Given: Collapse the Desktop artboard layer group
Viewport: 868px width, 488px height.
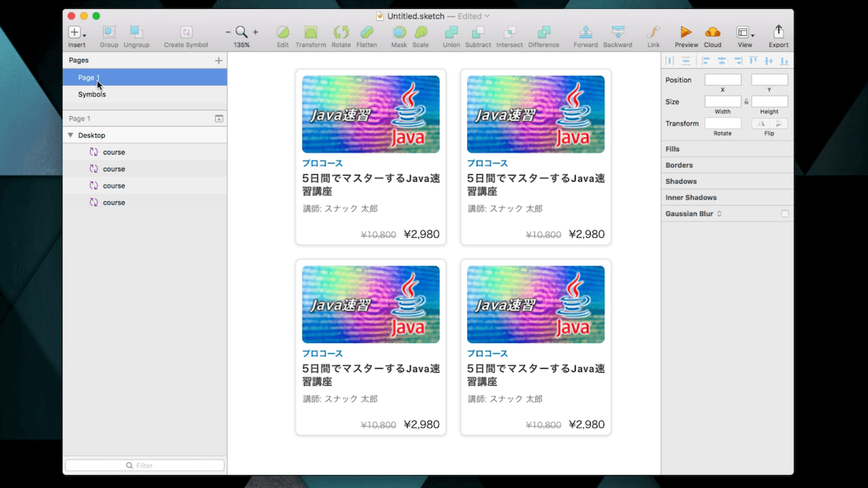Looking at the screenshot, I should (71, 136).
